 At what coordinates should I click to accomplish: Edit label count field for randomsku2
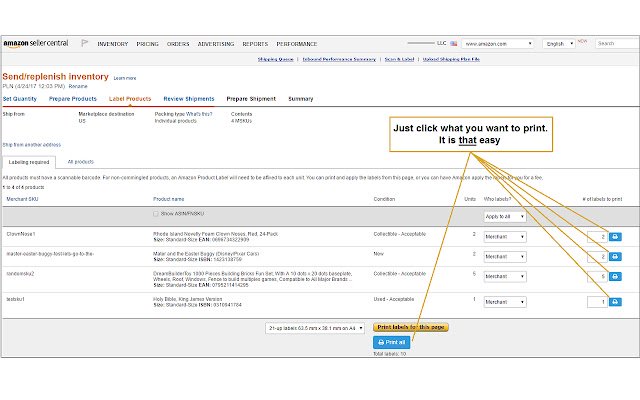pos(598,277)
